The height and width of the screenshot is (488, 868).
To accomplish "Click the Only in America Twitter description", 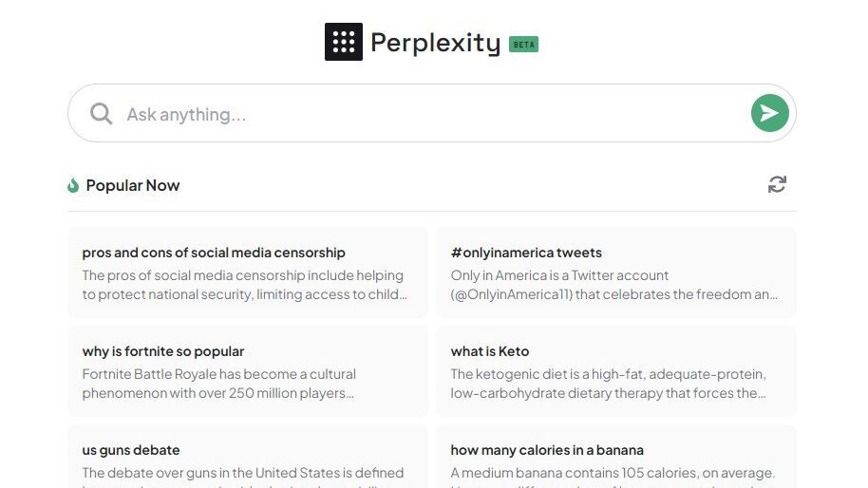I will tap(613, 285).
